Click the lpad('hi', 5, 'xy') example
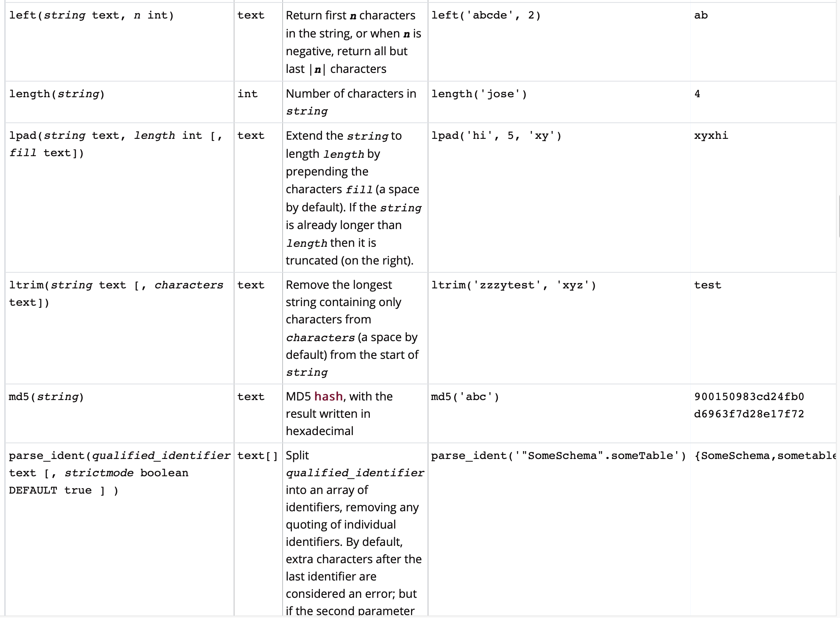840x618 pixels. tap(496, 136)
